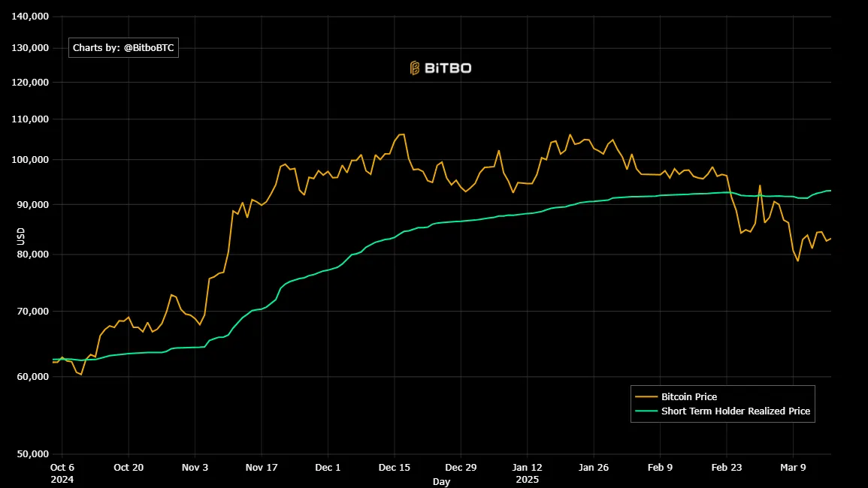This screenshot has width=868, height=488.
Task: Click the 100,000 y-axis tick label
Action: click(x=31, y=160)
